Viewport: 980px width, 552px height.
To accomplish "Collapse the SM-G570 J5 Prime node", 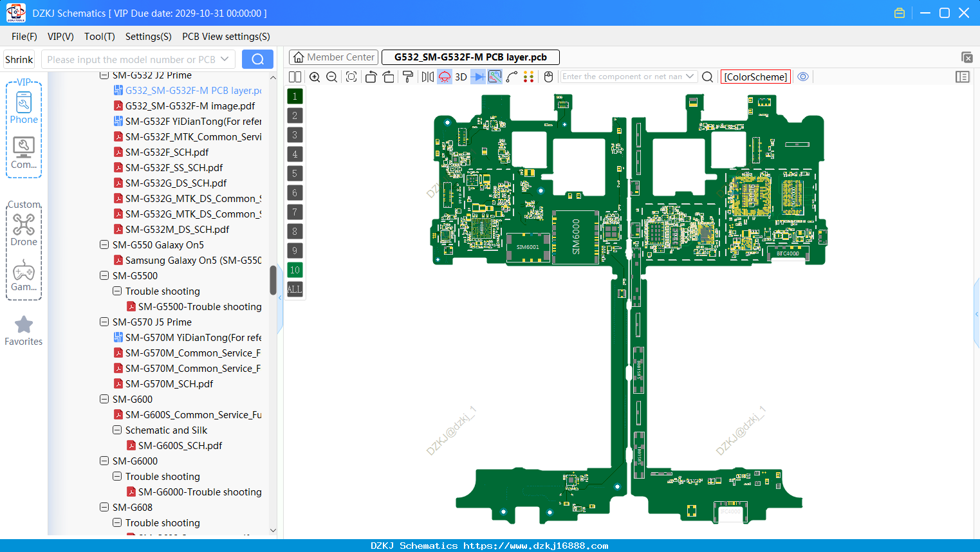I will tap(104, 322).
